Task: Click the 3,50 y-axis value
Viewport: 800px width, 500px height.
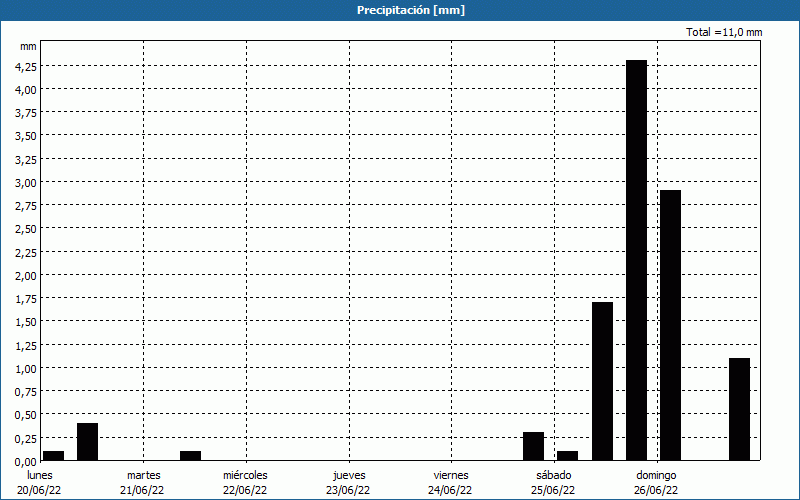Action: point(26,136)
